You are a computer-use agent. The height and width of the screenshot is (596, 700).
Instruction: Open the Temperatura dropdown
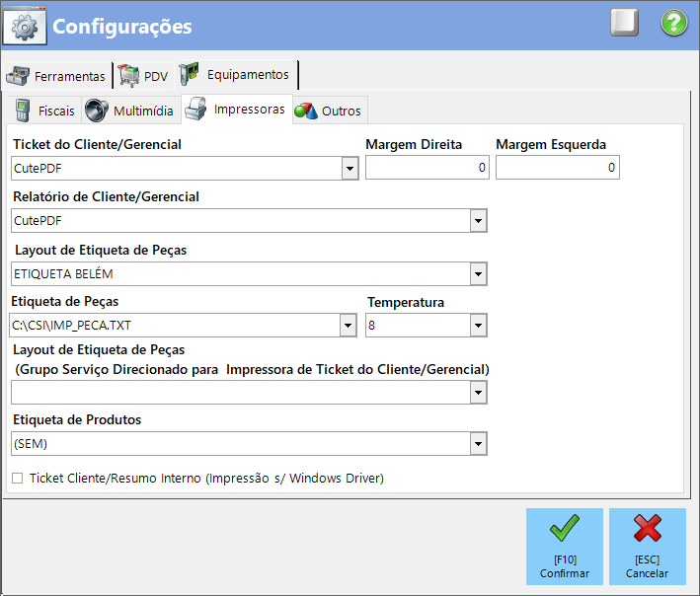click(478, 326)
